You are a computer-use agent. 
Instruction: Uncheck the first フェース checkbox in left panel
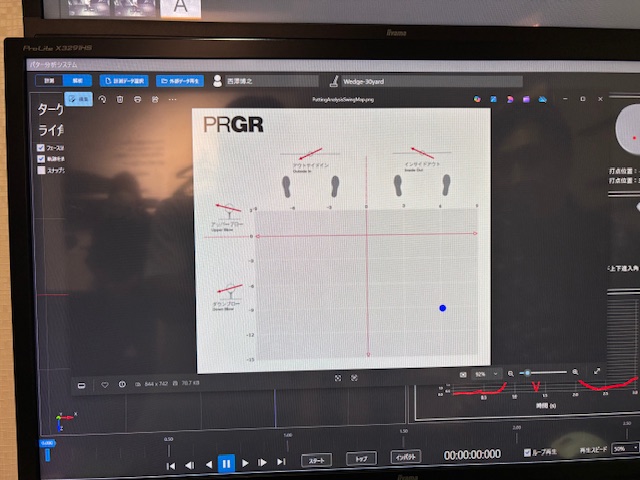coord(41,148)
